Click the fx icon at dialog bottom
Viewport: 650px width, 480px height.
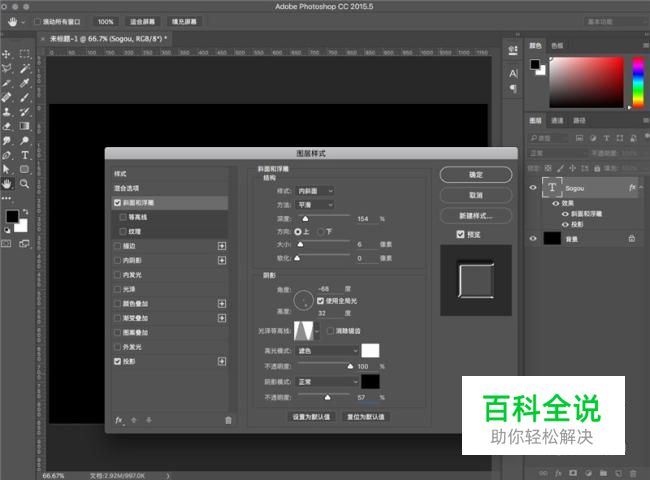pyautogui.click(x=119, y=420)
